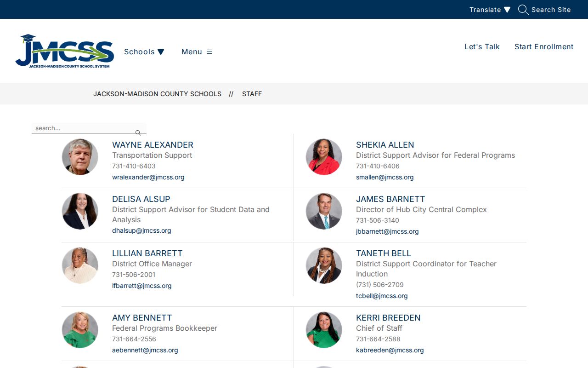Email wralexander@jmcss.org

[148, 177]
